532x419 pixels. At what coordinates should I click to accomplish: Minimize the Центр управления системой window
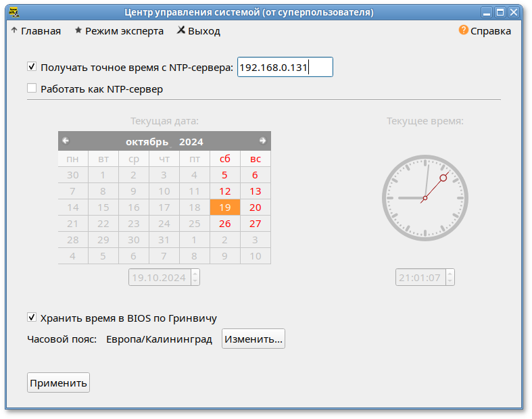487,13
